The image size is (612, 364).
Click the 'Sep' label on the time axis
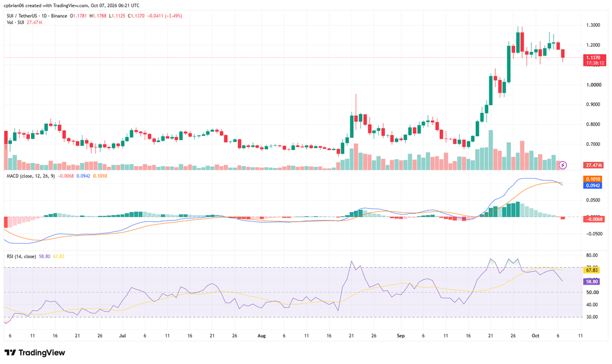(400, 336)
